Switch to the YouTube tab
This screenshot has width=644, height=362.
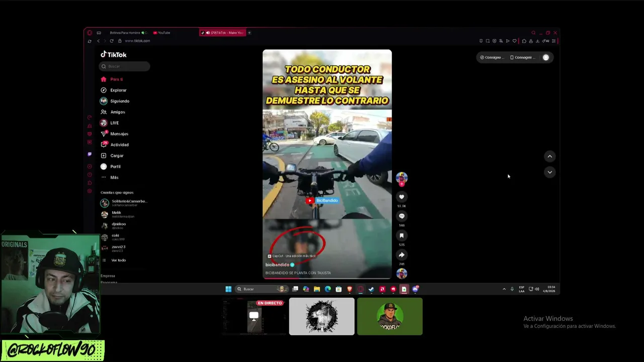click(x=162, y=33)
